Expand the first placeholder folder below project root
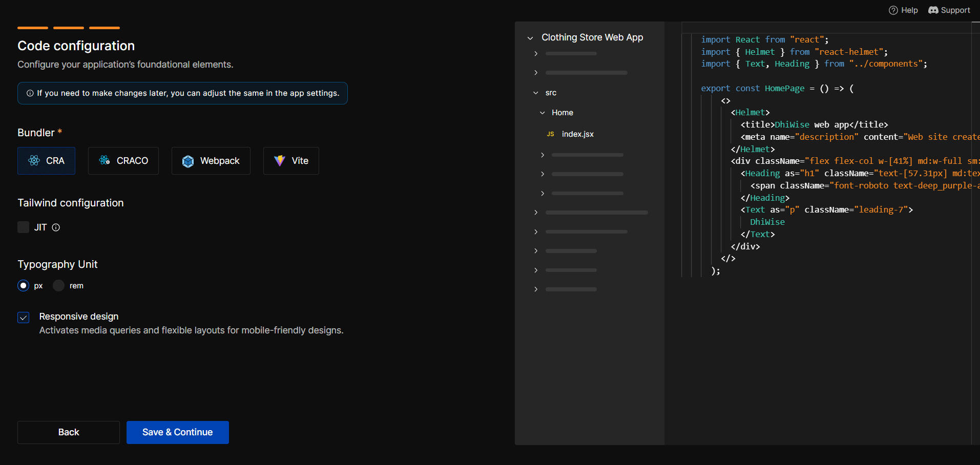Screen dimensions: 980x465 coord(536,54)
